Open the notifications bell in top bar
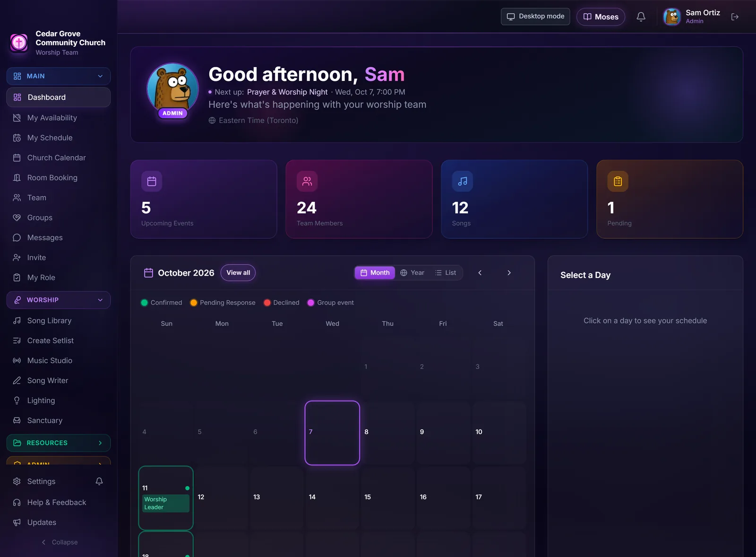 (641, 17)
